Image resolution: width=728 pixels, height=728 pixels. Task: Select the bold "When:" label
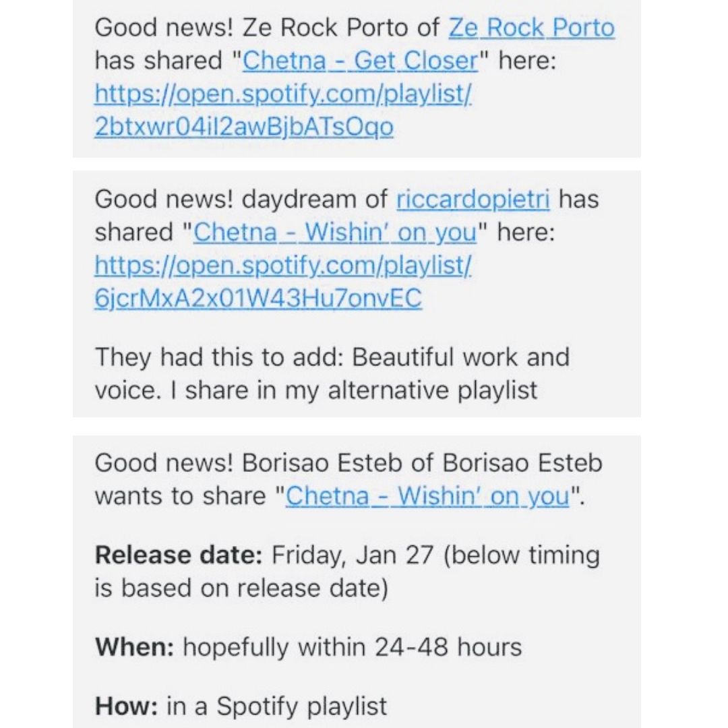(135, 646)
